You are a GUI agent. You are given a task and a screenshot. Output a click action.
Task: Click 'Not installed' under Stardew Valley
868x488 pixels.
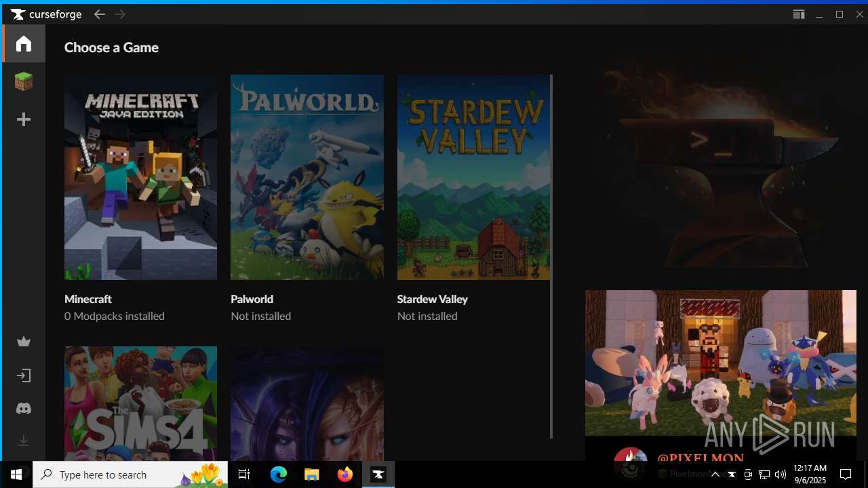[x=427, y=316]
